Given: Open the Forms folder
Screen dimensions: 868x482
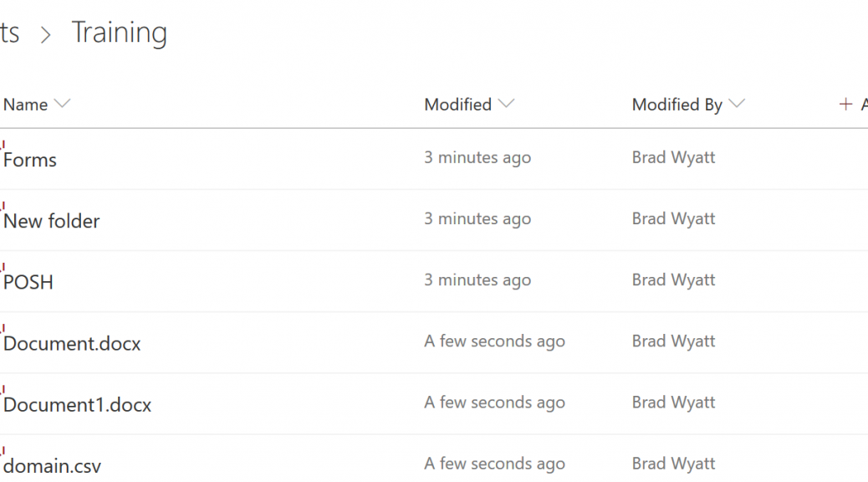Looking at the screenshot, I should pos(30,160).
